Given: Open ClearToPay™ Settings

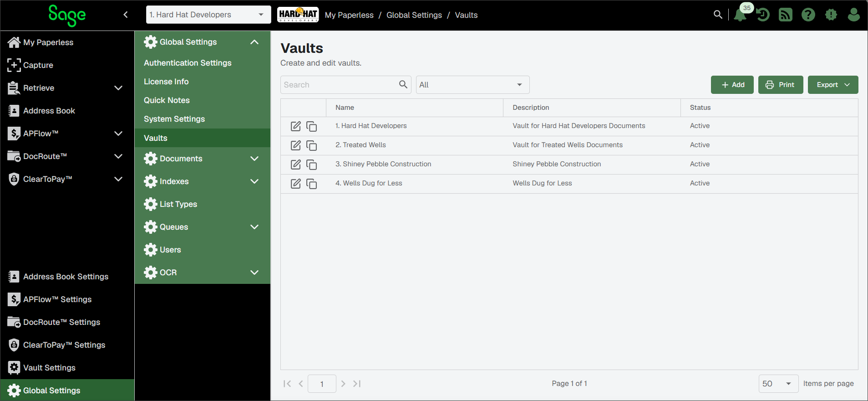Looking at the screenshot, I should click(67, 345).
